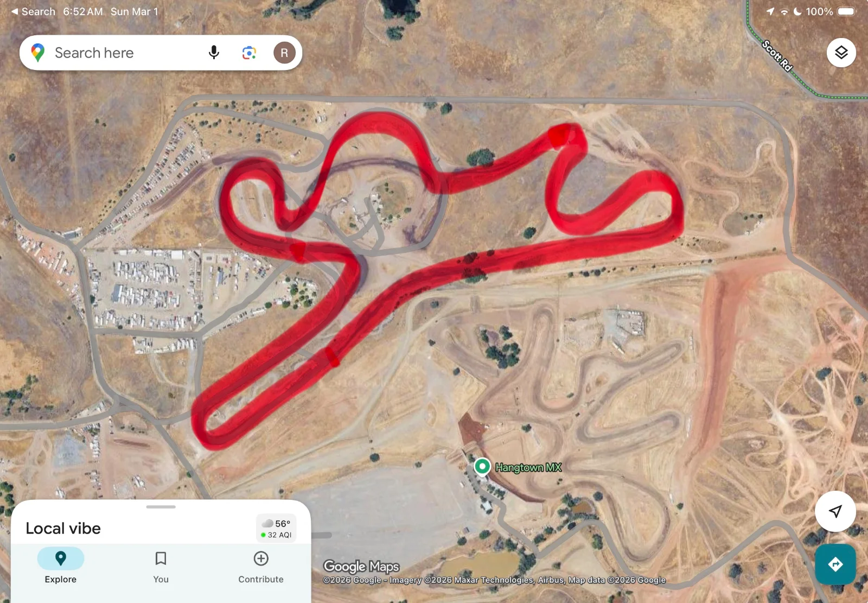
Task: Open the account profile avatar R
Action: tap(284, 53)
